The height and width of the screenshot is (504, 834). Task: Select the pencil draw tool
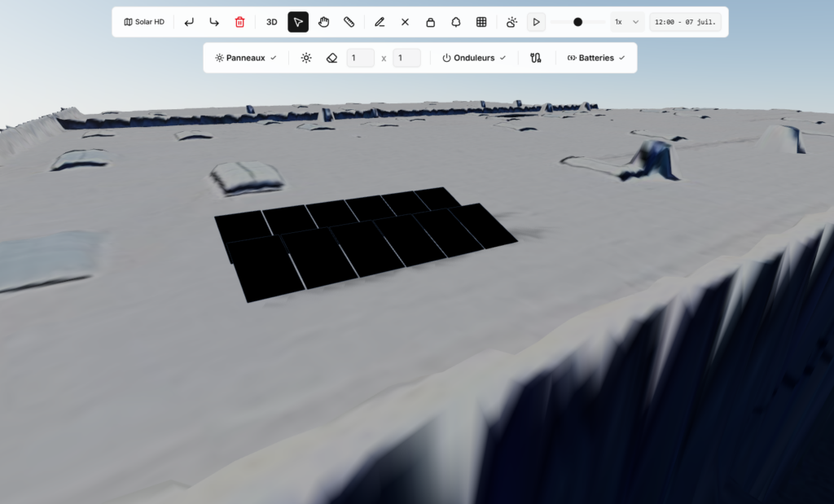point(380,22)
